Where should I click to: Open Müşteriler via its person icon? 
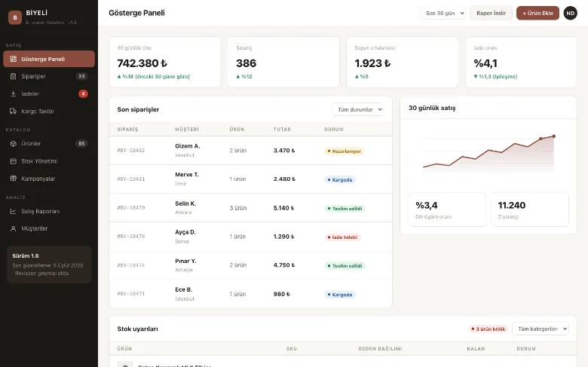[x=13, y=228]
